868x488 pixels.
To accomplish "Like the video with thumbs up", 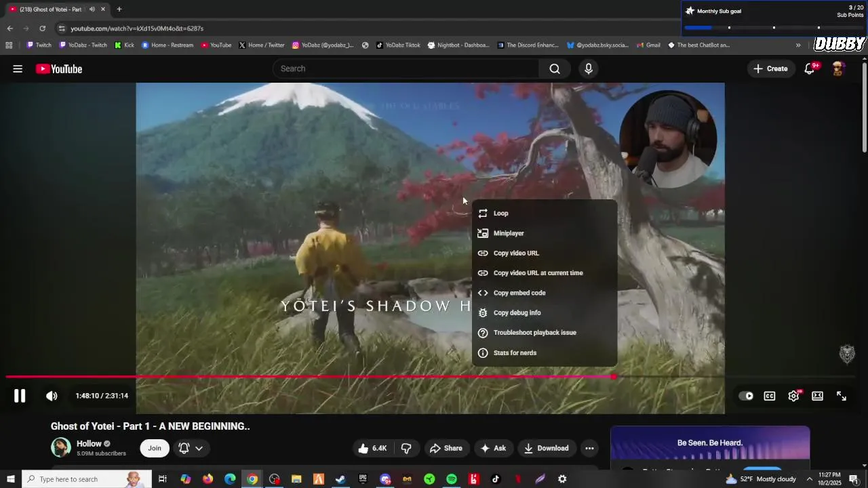I will coord(373,448).
